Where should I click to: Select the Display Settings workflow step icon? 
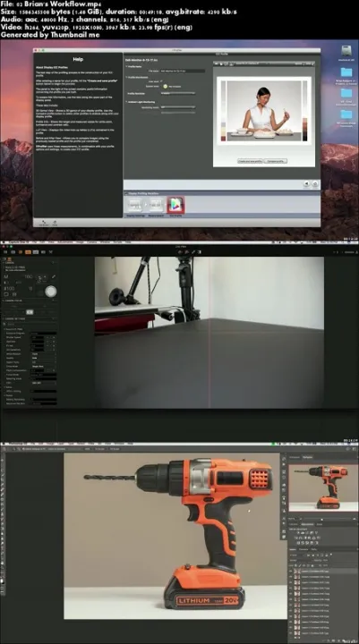[x=134, y=205]
